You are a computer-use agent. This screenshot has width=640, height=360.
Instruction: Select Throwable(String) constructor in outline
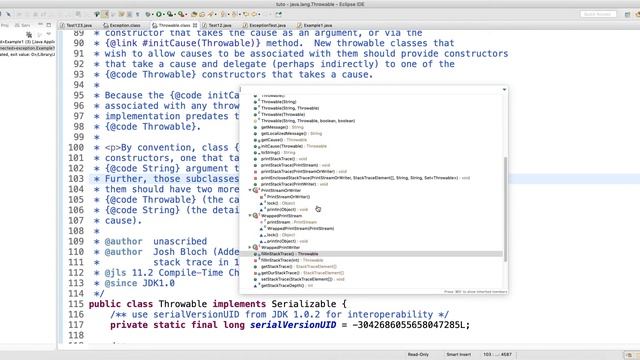278,102
